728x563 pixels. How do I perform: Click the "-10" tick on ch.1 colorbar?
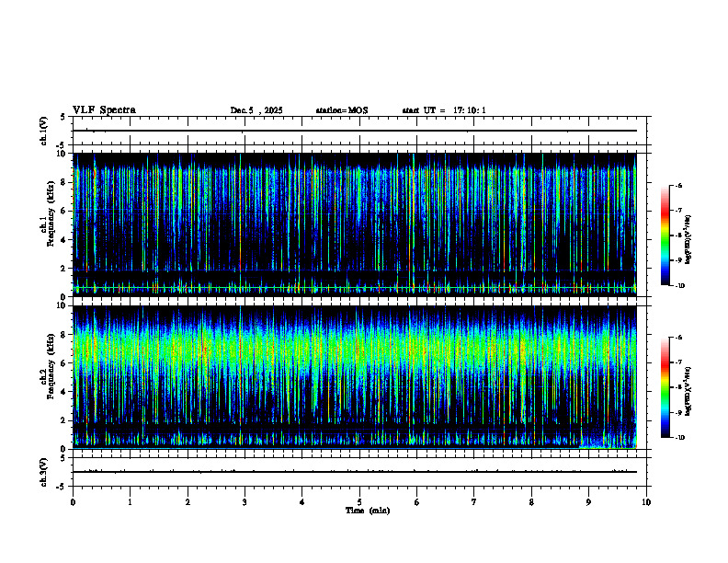pos(679,286)
